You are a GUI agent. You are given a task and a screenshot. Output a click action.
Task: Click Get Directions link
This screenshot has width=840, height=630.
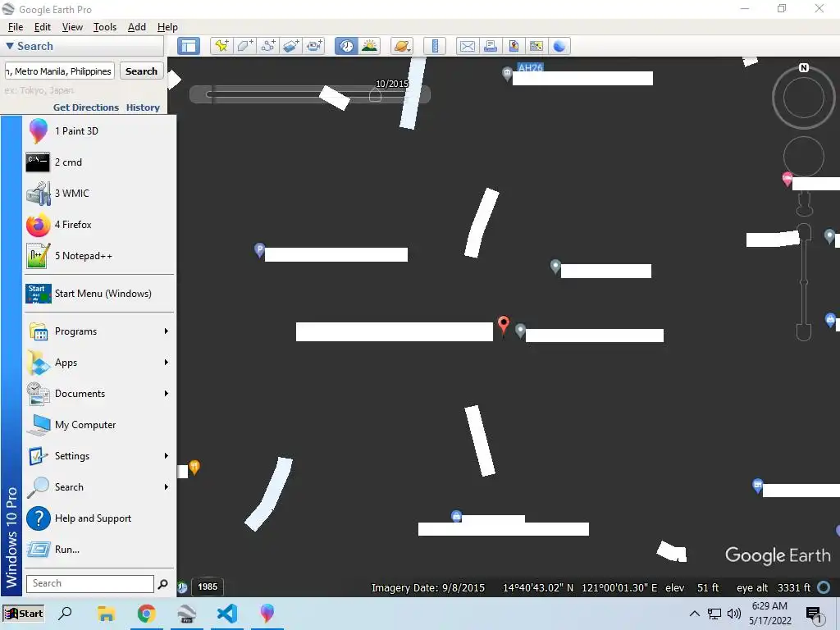pos(85,107)
